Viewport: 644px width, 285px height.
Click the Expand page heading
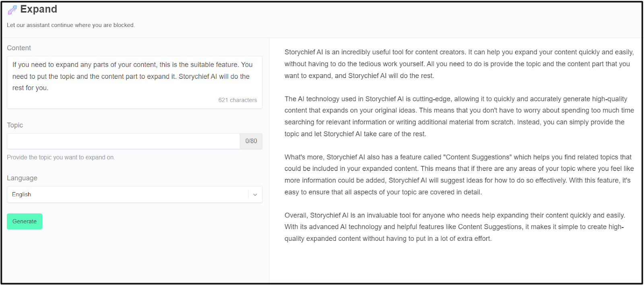pyautogui.click(x=39, y=9)
